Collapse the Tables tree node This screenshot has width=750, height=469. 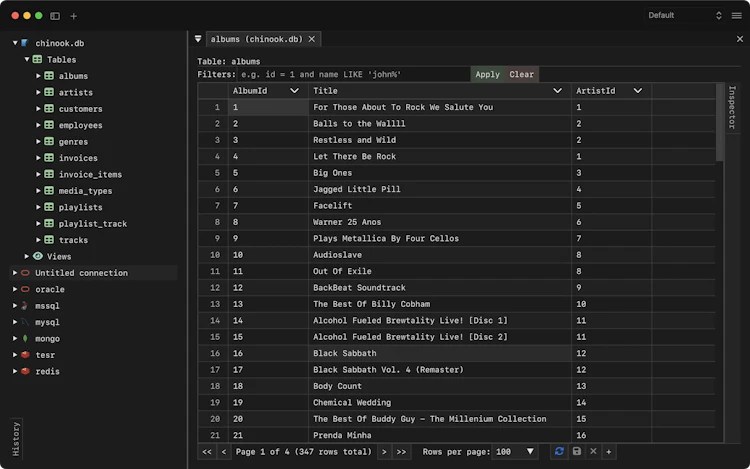pos(27,59)
